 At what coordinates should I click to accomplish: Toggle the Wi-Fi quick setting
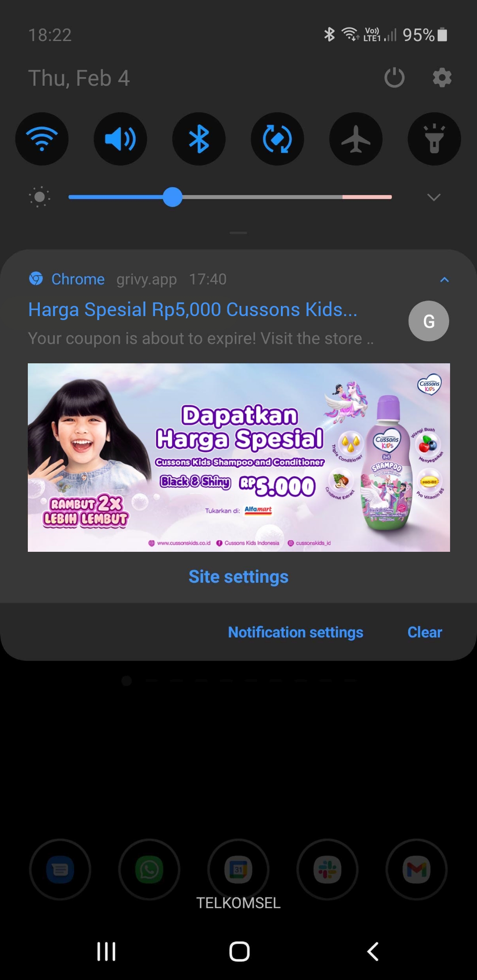click(42, 139)
